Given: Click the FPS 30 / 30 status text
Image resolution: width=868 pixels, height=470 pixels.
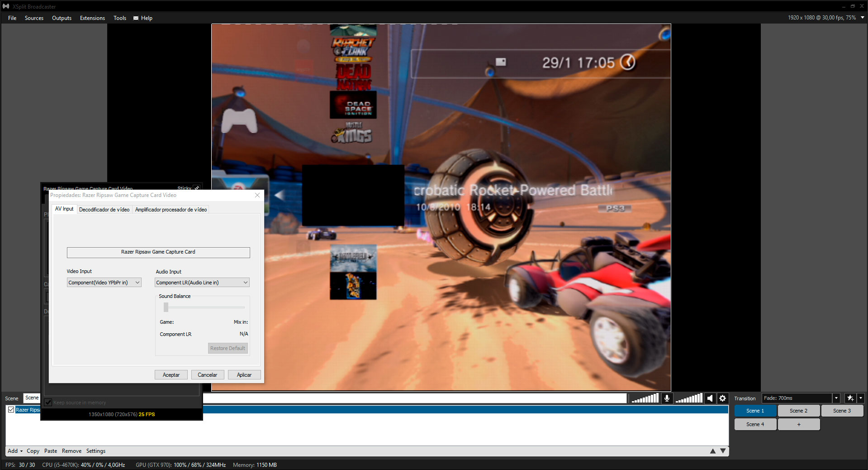Looking at the screenshot, I should click(x=20, y=465).
